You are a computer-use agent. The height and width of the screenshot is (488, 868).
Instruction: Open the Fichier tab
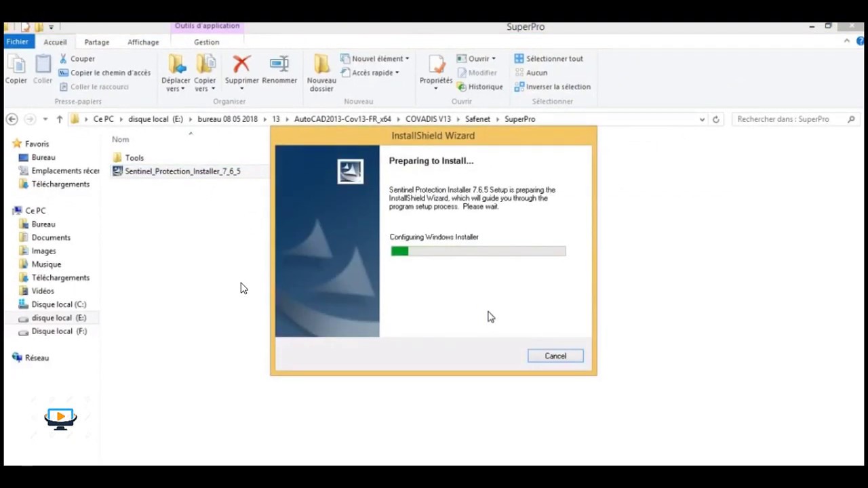17,42
